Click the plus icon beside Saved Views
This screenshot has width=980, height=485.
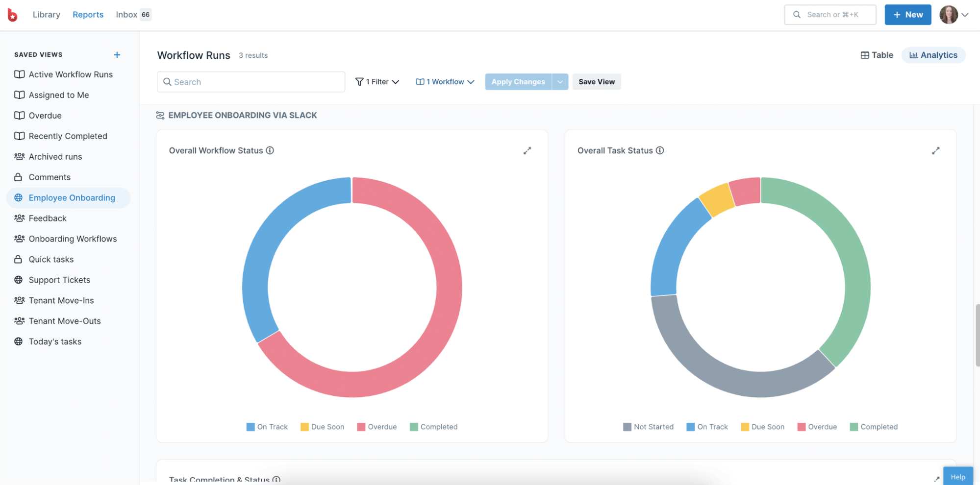[117, 54]
